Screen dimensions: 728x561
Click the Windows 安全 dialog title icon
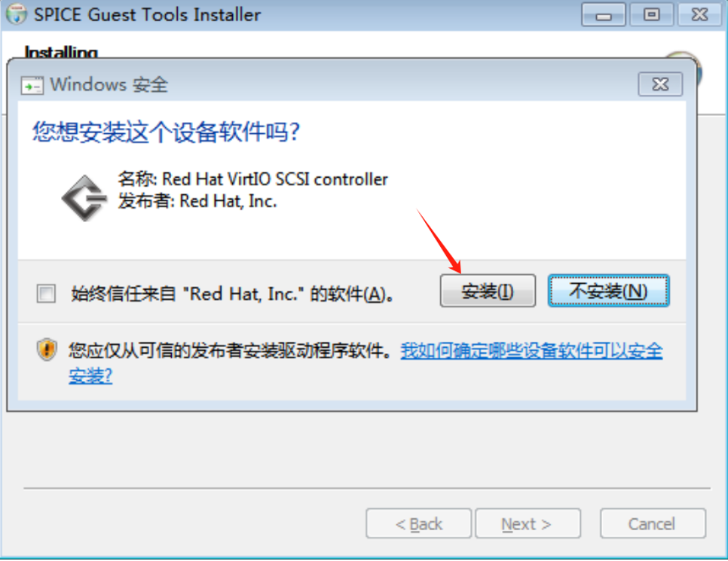pyautogui.click(x=32, y=85)
